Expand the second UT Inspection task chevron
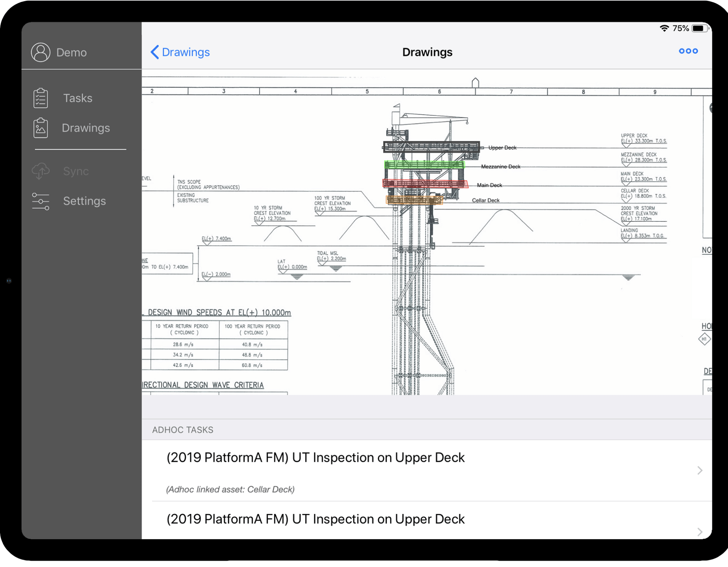The image size is (728, 567). [x=699, y=531]
